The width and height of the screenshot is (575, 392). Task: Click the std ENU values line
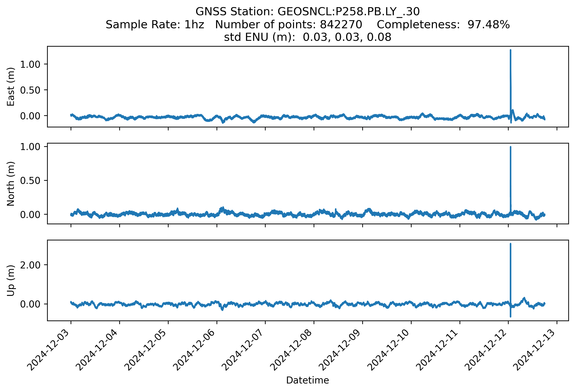click(x=308, y=37)
